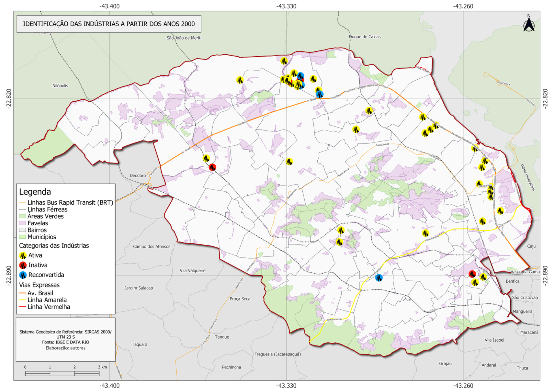Click the yellow Ativa icon in legend

pos(23,255)
